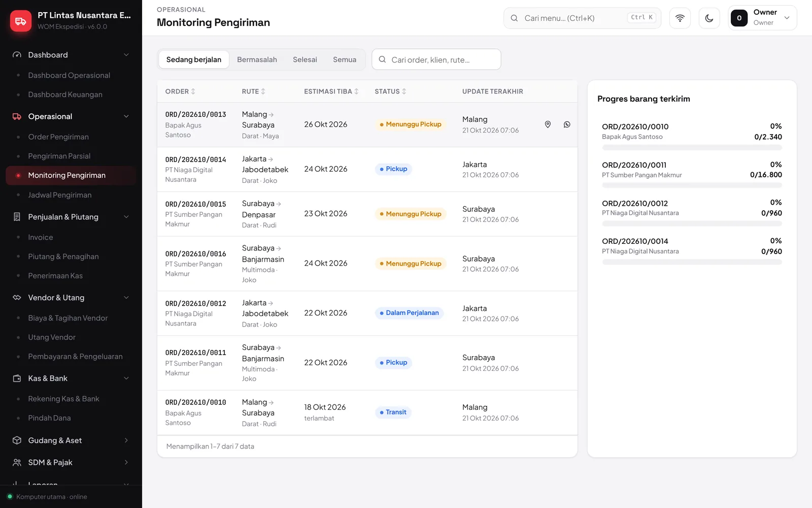
Task: Click Penjualan & Piutang document icon
Action: point(17,217)
